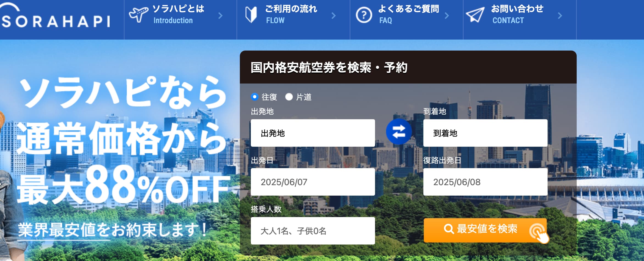Open the 到着地 arrival selector

point(485,133)
